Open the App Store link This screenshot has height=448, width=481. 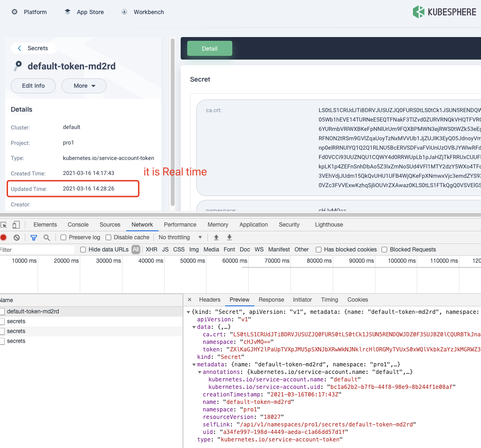pos(90,12)
